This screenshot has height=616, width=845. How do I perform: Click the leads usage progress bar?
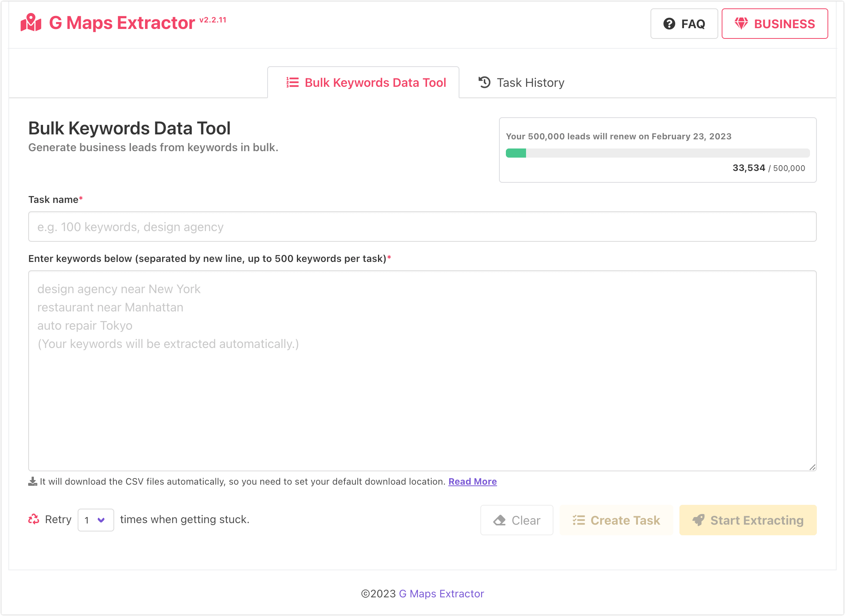[658, 153]
